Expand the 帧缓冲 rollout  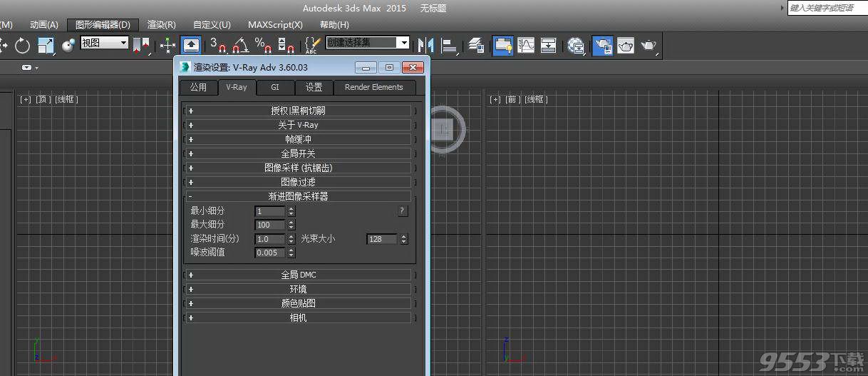298,139
